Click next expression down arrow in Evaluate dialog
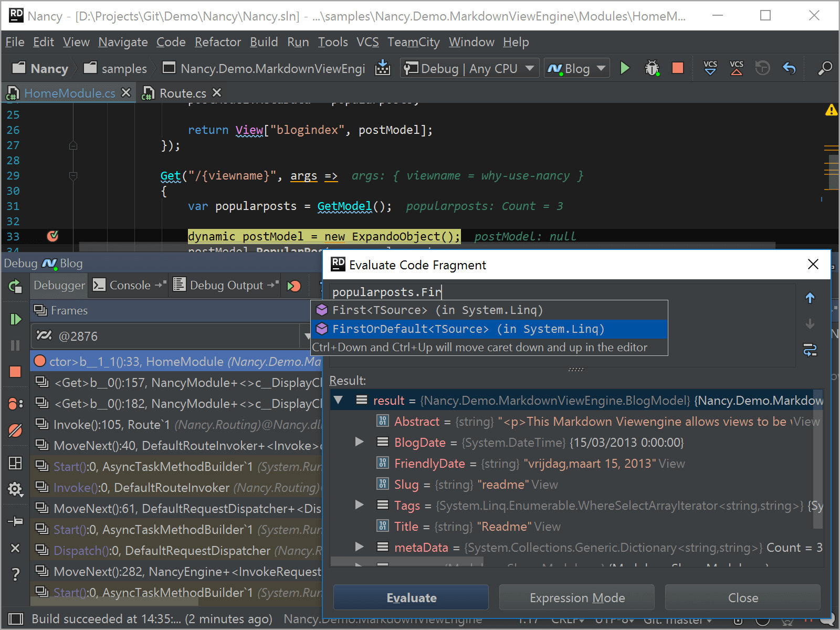Screen dimensions: 840x630 click(810, 324)
